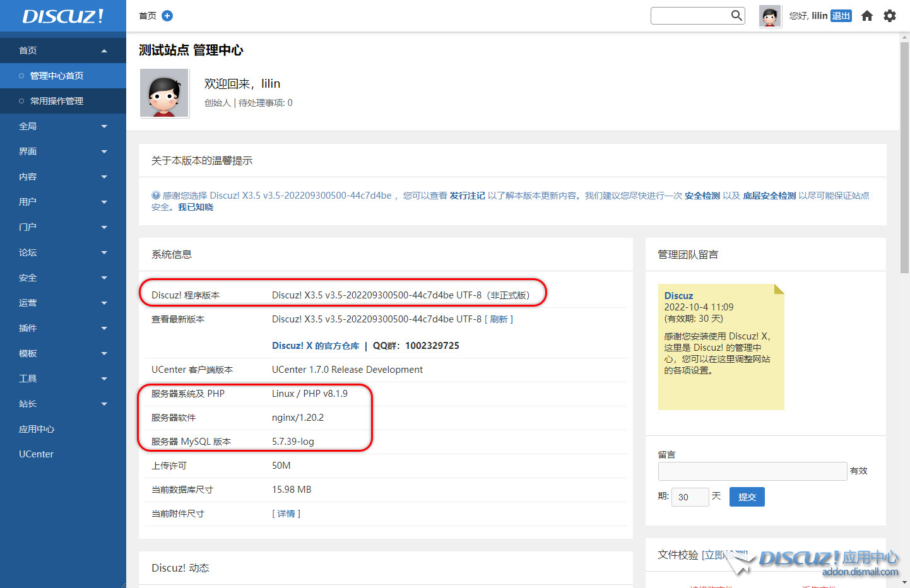910x588 pixels.
Task: Click the 刷新 link for latest version
Action: (499, 319)
